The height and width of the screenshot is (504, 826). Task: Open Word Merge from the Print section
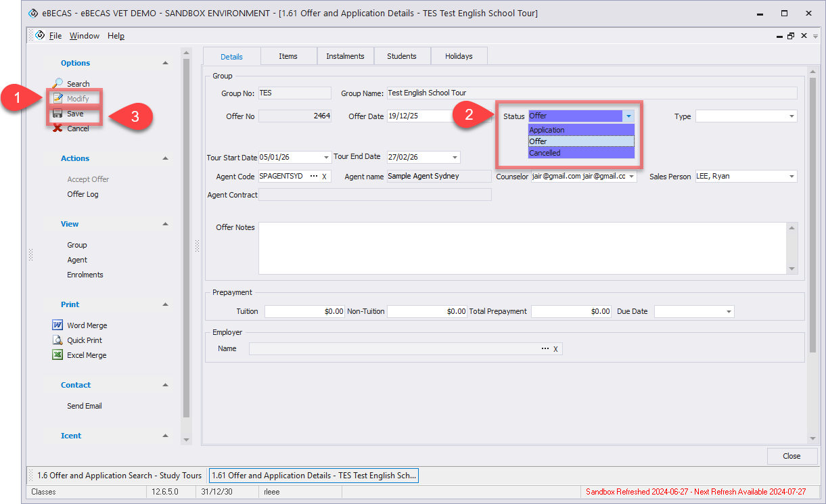pos(58,325)
